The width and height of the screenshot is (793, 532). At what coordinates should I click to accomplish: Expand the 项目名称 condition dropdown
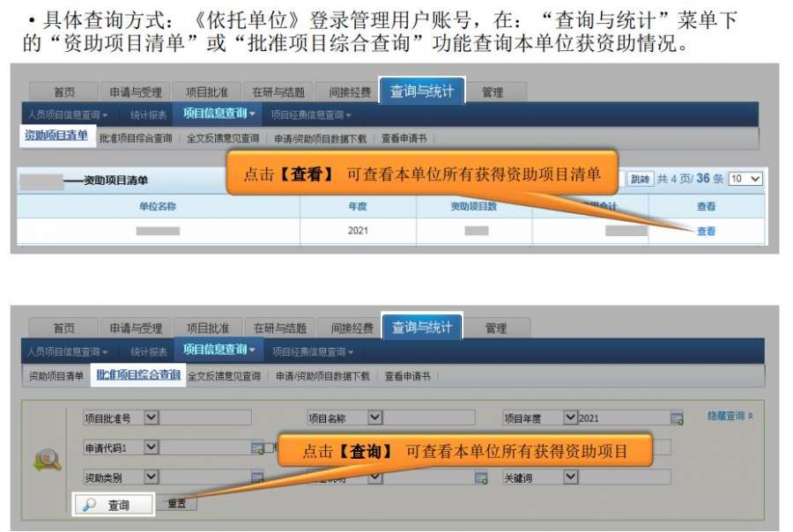pos(374,417)
